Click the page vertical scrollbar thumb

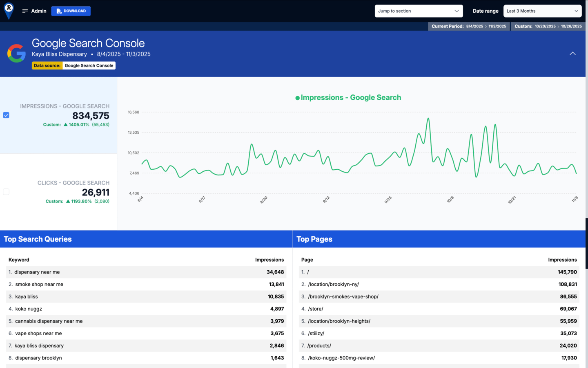[586, 243]
